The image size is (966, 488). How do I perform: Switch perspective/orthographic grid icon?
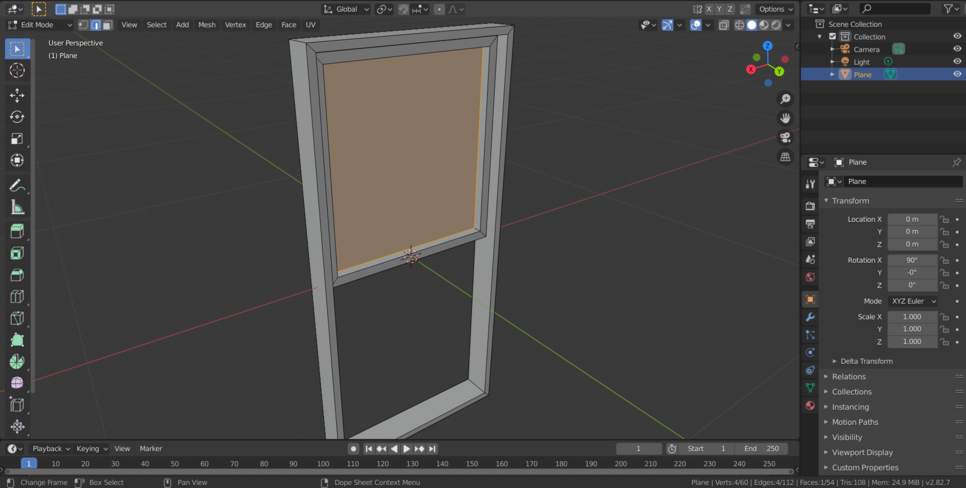pyautogui.click(x=785, y=157)
